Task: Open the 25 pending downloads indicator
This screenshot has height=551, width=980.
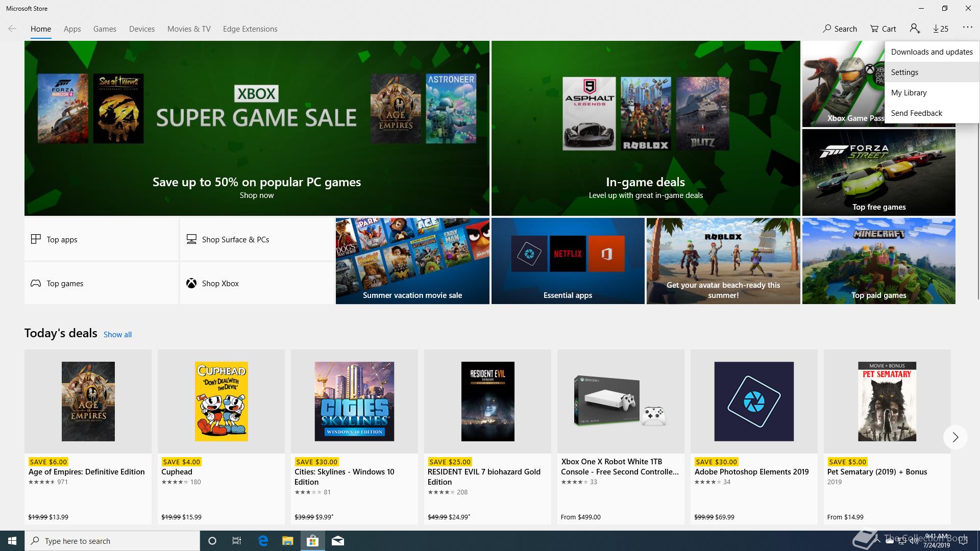Action: (x=941, y=29)
